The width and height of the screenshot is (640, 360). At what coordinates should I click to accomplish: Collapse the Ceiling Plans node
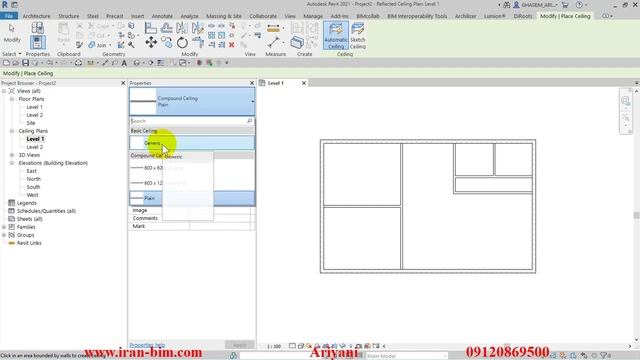click(12, 131)
